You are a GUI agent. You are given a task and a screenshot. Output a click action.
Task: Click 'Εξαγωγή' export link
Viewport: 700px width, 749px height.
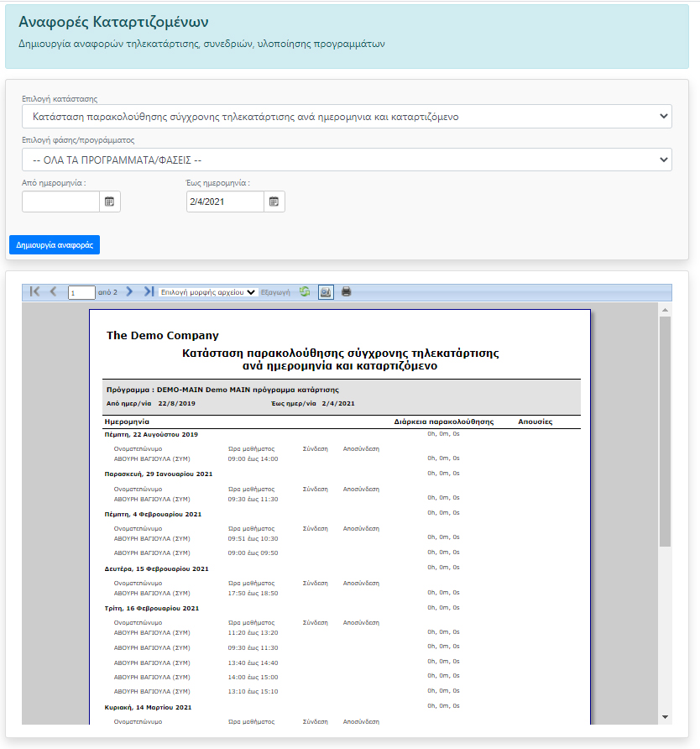[275, 292]
